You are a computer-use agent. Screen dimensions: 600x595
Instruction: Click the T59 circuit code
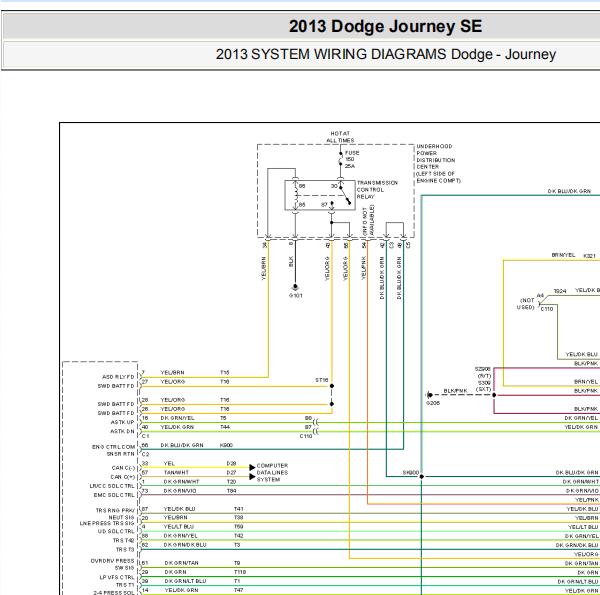coord(238,527)
